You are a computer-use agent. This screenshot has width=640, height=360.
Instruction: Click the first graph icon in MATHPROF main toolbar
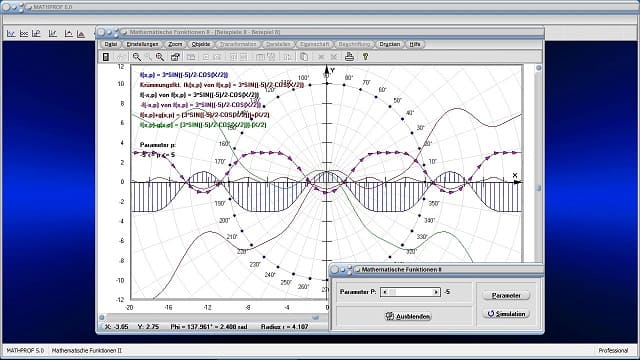tap(11, 33)
